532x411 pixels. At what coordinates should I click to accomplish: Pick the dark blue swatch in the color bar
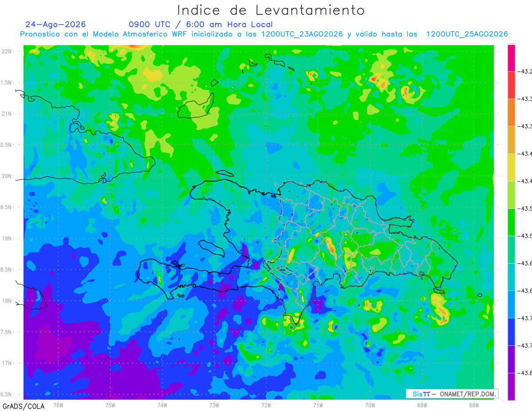[511, 332]
